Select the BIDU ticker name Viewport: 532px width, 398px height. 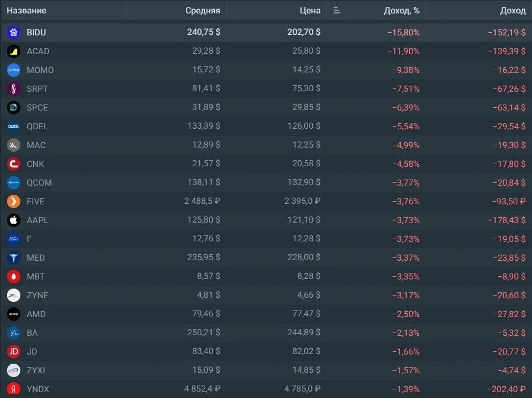[36, 32]
